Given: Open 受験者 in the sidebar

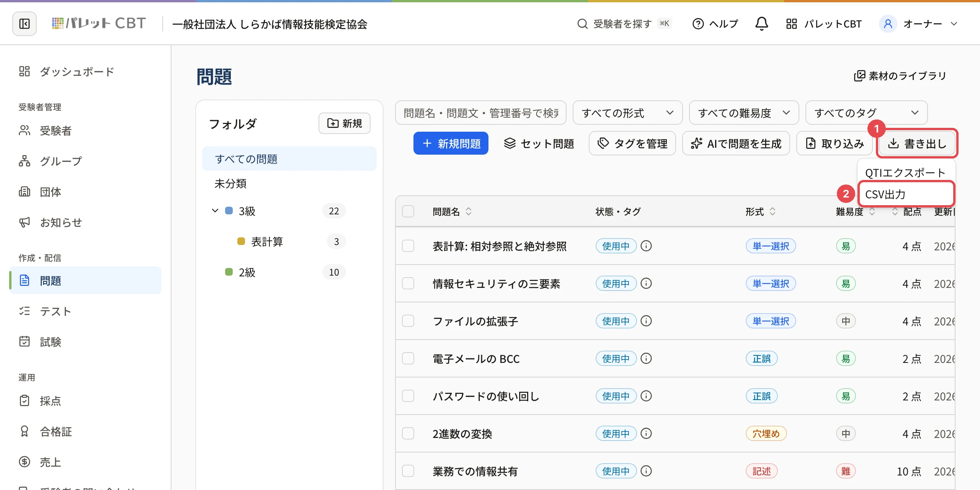Looking at the screenshot, I should [85, 131].
